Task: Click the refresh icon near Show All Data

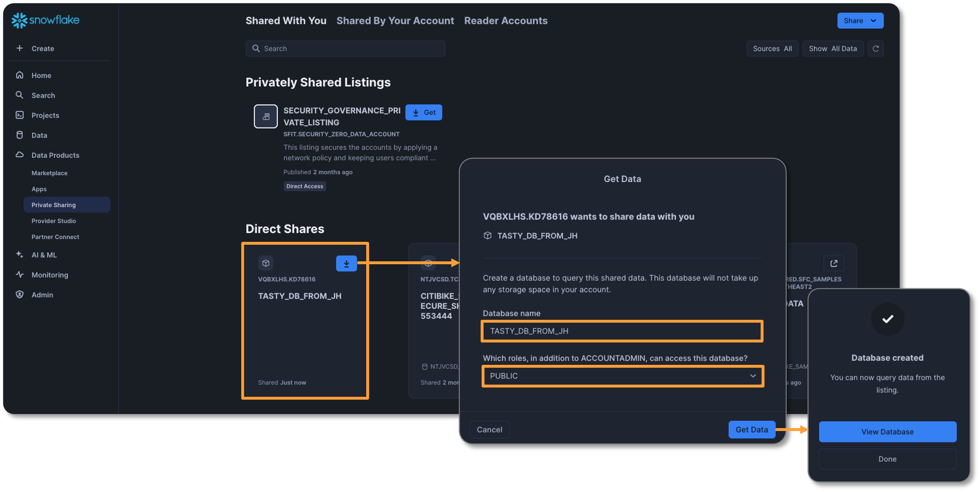Action: pyautogui.click(x=875, y=49)
